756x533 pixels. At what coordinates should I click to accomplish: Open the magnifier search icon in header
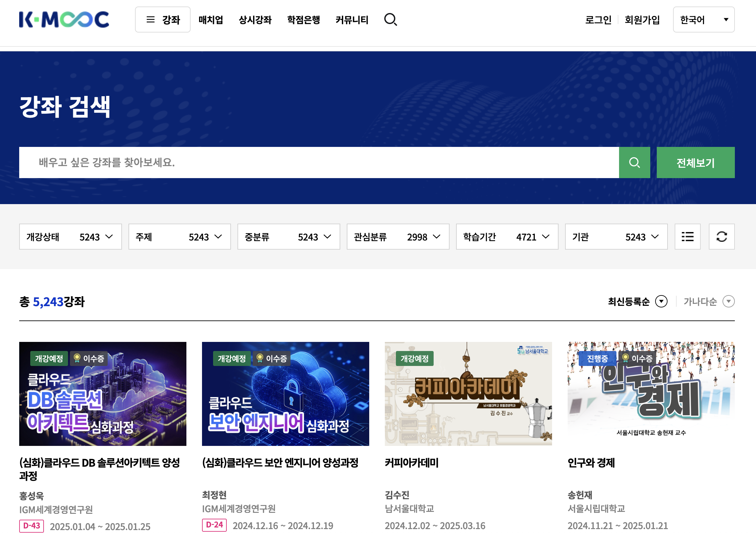(x=390, y=20)
